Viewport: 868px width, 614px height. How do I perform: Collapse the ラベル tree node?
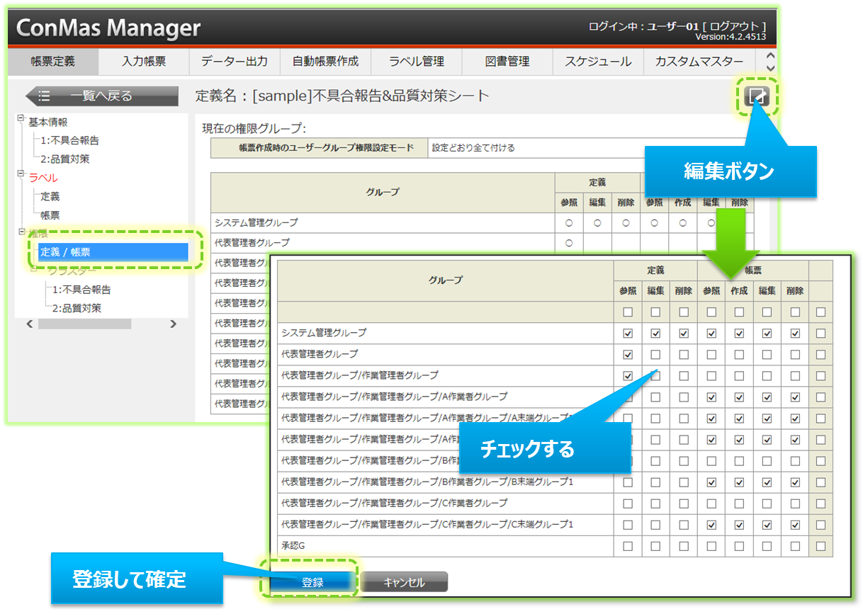tap(21, 174)
